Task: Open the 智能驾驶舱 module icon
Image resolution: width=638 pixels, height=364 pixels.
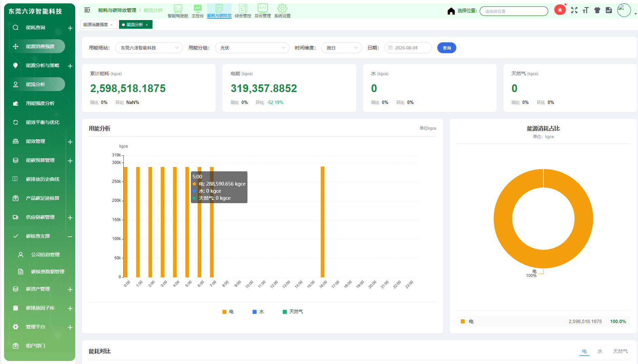Action: point(178,8)
